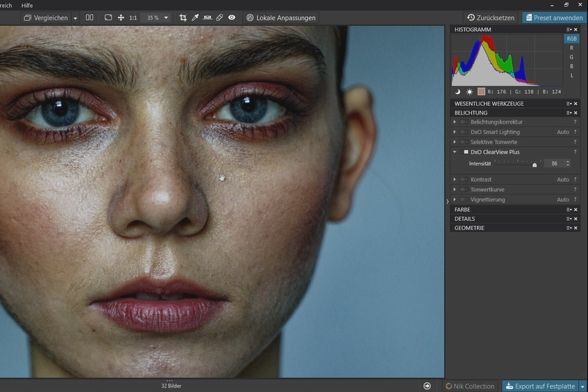The width and height of the screenshot is (588, 392).
Task: Expand Tonwertkurve section
Action: coord(455,190)
